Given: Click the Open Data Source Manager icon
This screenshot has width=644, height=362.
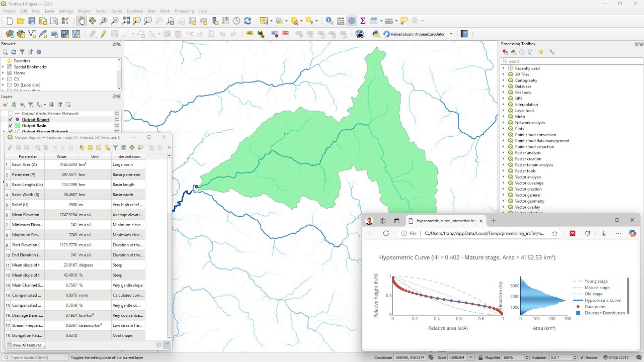Looking at the screenshot, I should [x=10, y=34].
